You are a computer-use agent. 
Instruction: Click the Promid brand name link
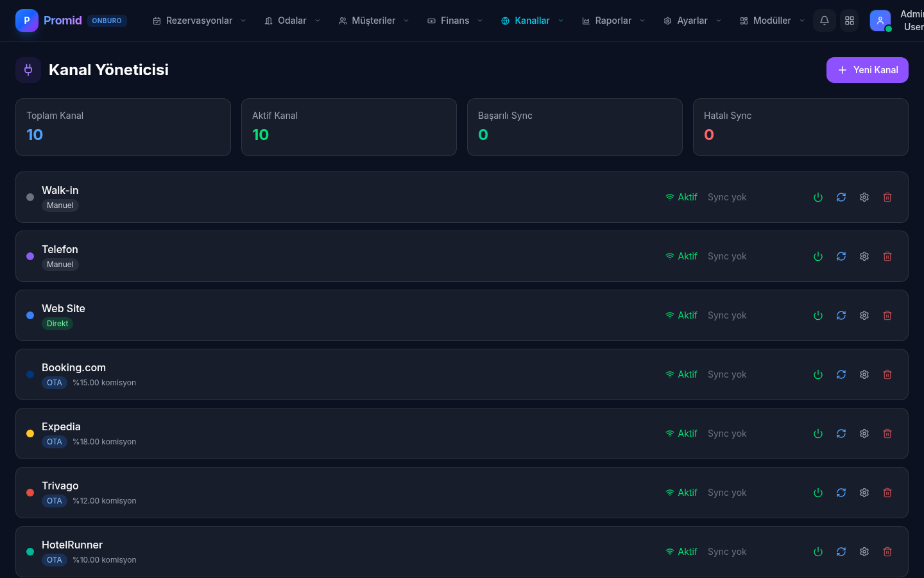[x=63, y=21]
